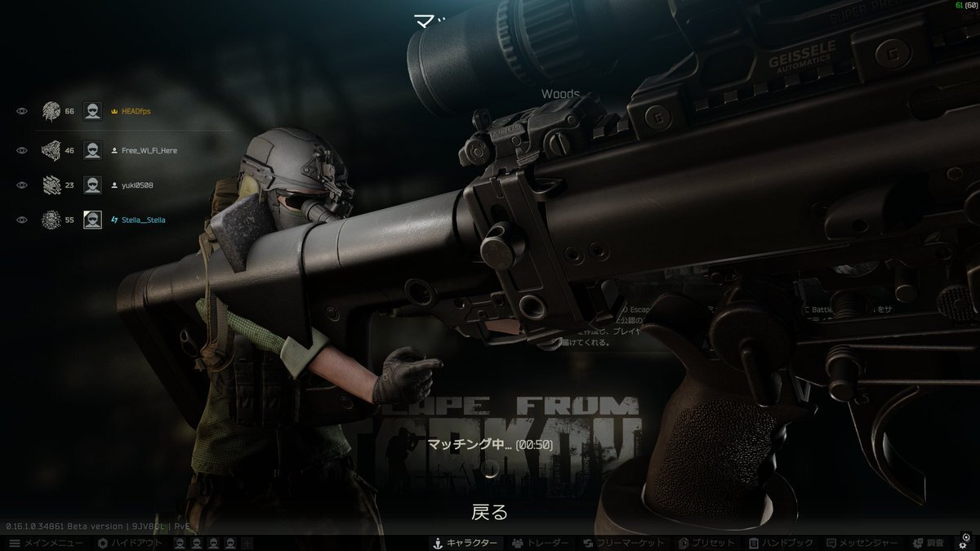Toggle the eye icon beside Free_Wi_Fi_Here
Image resolution: width=980 pixels, height=551 pixels.
22,151
